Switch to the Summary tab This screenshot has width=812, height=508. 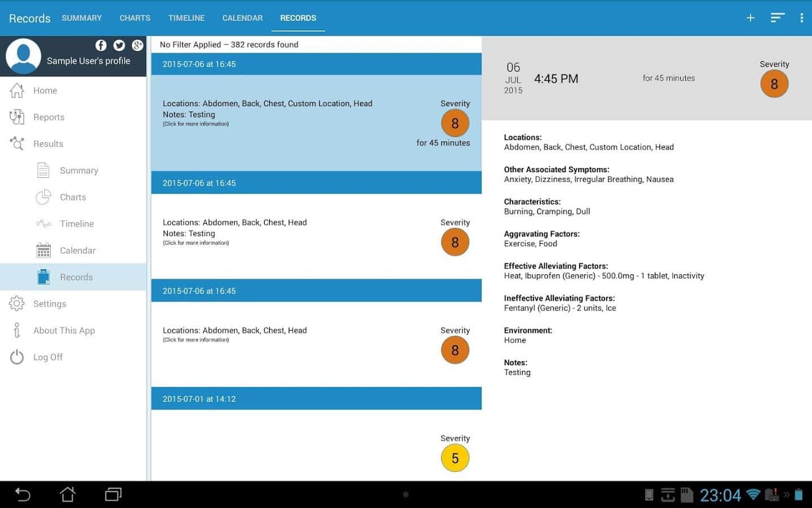[82, 18]
